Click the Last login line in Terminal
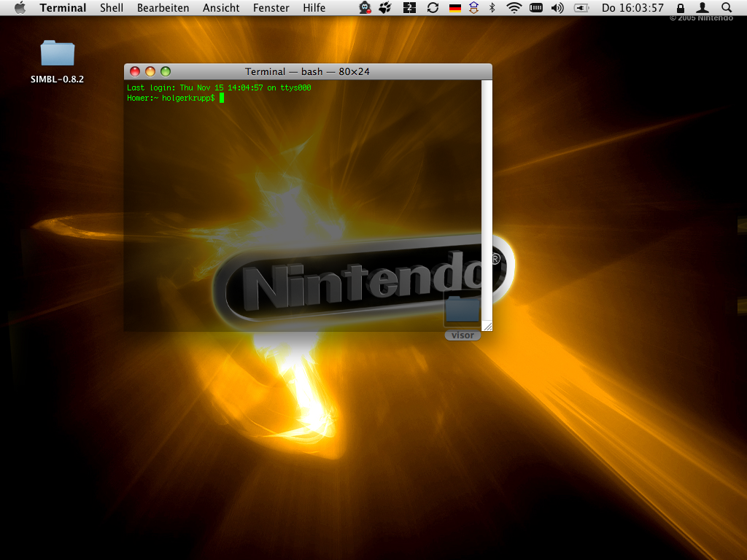 (219, 87)
